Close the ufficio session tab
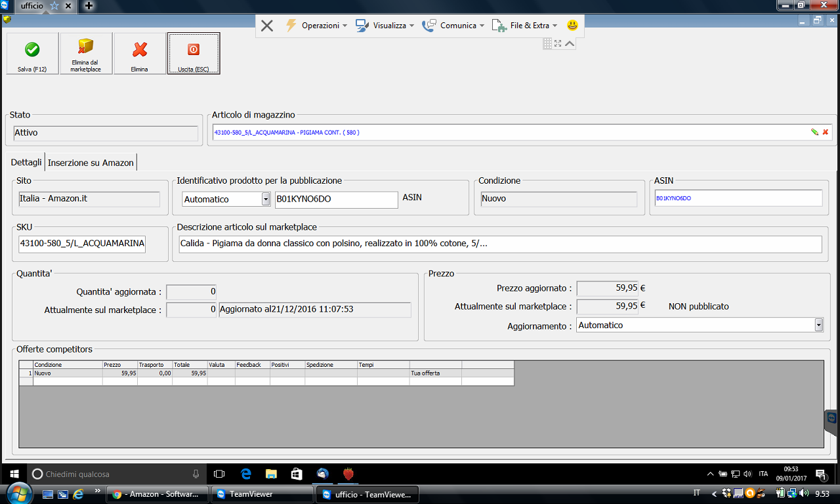Screen dimensions: 840x504 pos(68,6)
